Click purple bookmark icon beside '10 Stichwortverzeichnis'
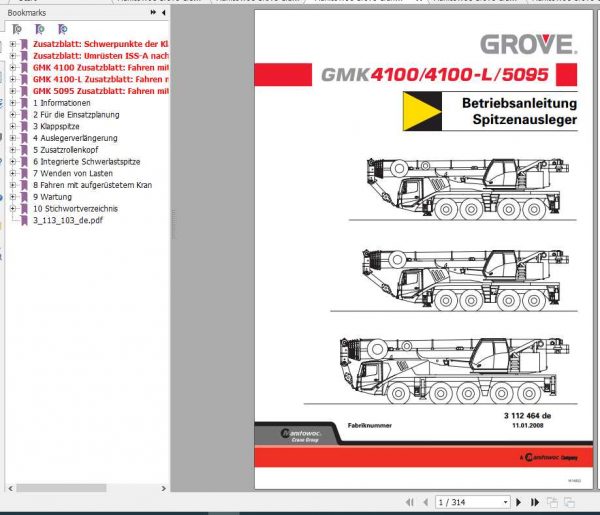Viewport: 600px width, 515px height. [24, 209]
